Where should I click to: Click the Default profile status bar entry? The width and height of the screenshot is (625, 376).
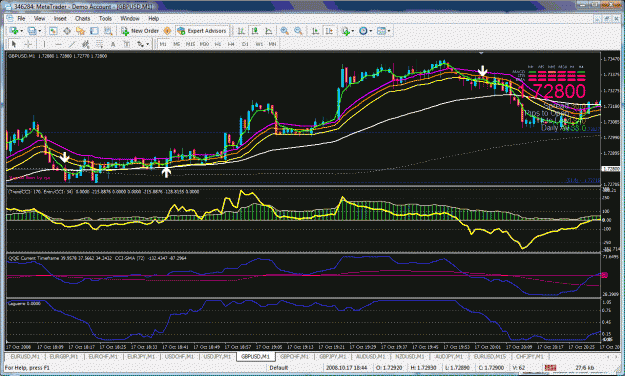coord(279,368)
